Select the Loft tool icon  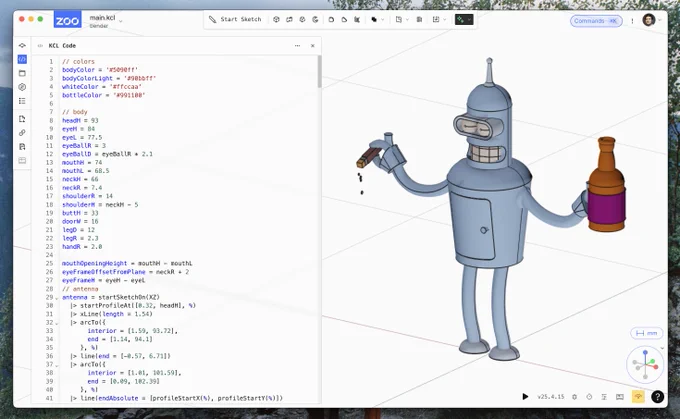302,20
